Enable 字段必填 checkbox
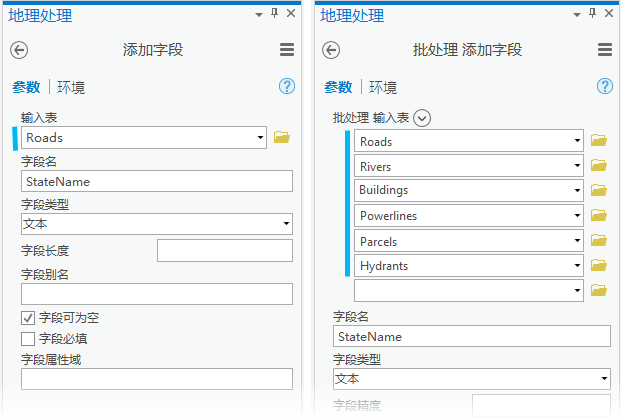622x419 pixels. tap(28, 339)
